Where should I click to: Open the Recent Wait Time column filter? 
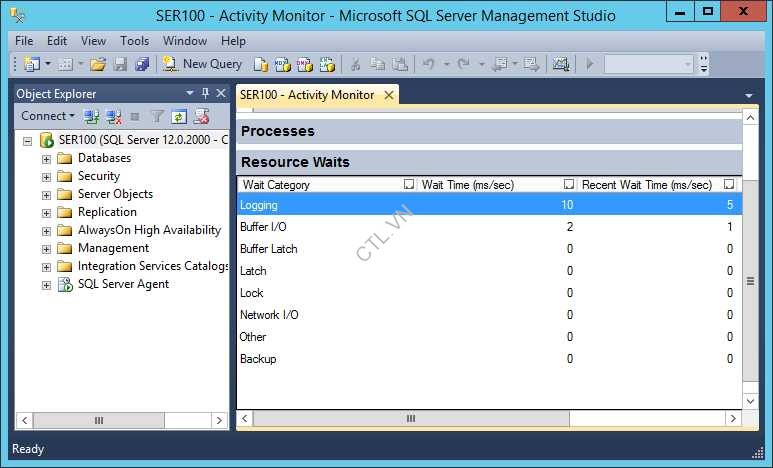coord(729,184)
